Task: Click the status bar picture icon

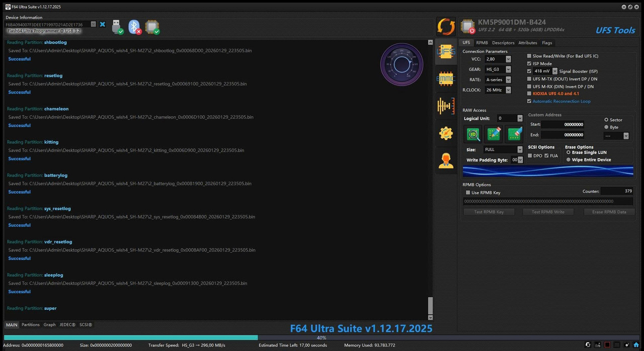Action: coord(598,345)
